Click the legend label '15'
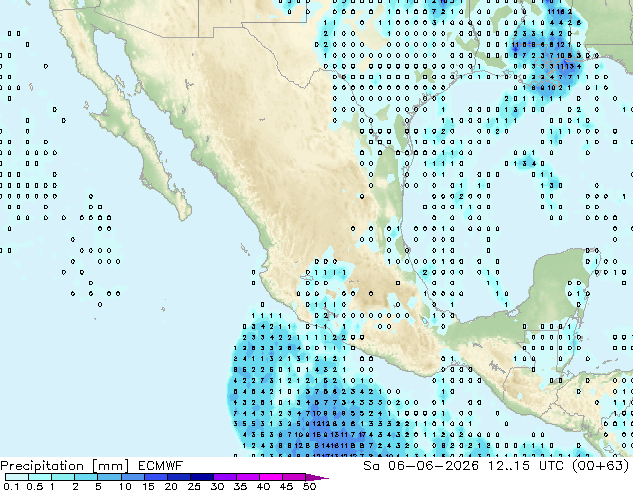The image size is (634, 490). pyautogui.click(x=148, y=486)
